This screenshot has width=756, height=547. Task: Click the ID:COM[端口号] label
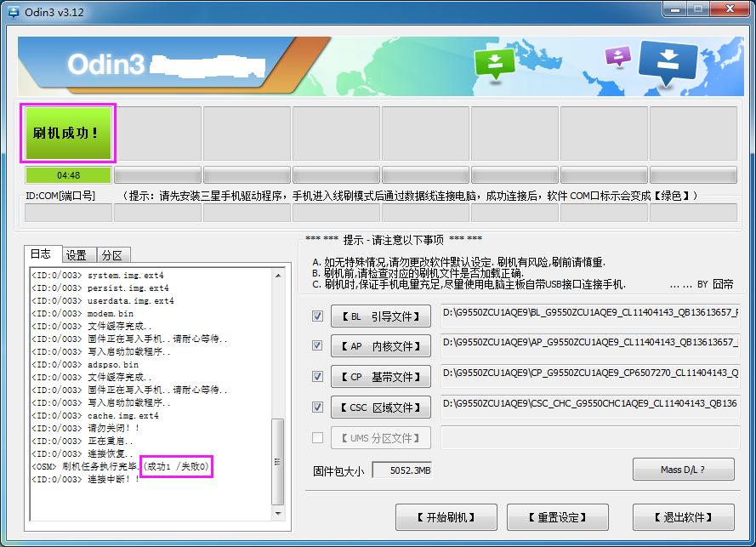(60, 196)
